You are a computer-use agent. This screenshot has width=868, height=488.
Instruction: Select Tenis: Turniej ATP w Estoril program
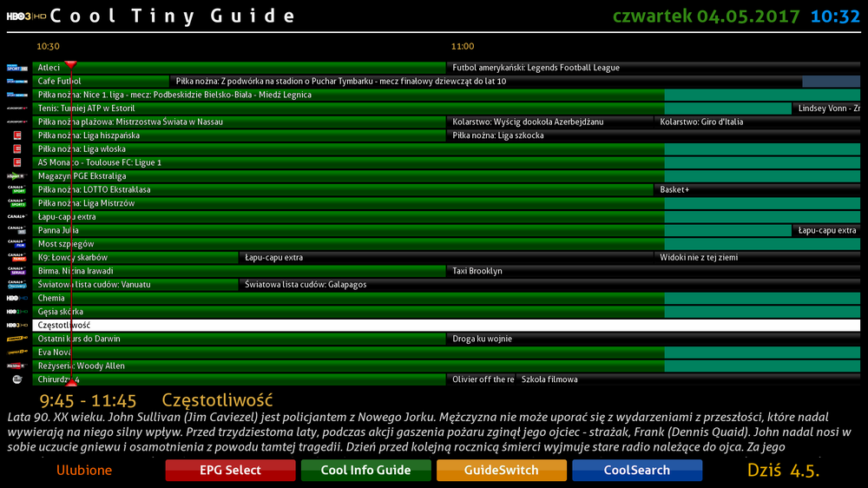411,109
